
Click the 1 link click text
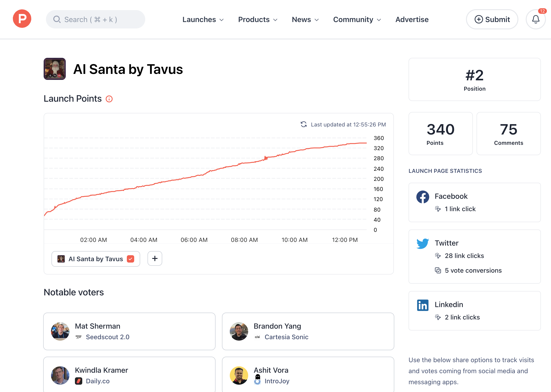(460, 209)
